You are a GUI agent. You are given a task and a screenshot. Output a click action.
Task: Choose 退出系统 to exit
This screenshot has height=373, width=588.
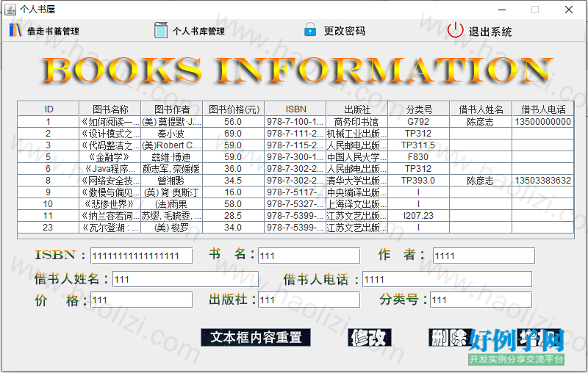point(480,31)
